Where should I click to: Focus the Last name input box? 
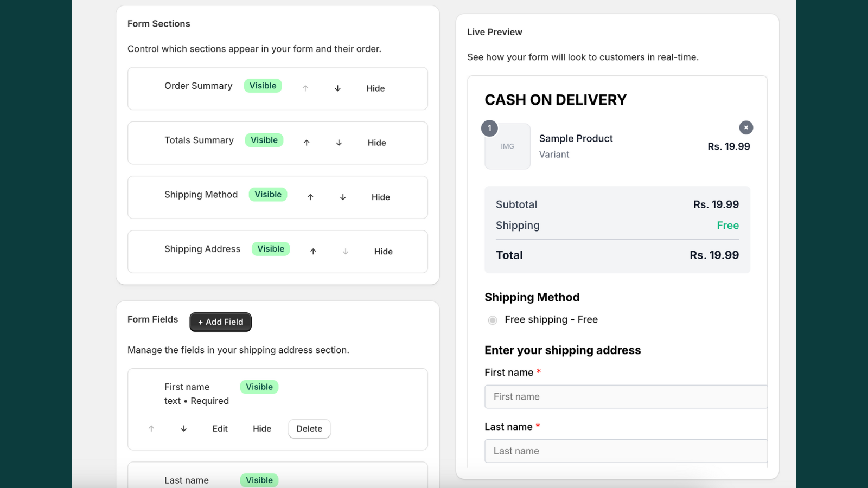point(625,451)
